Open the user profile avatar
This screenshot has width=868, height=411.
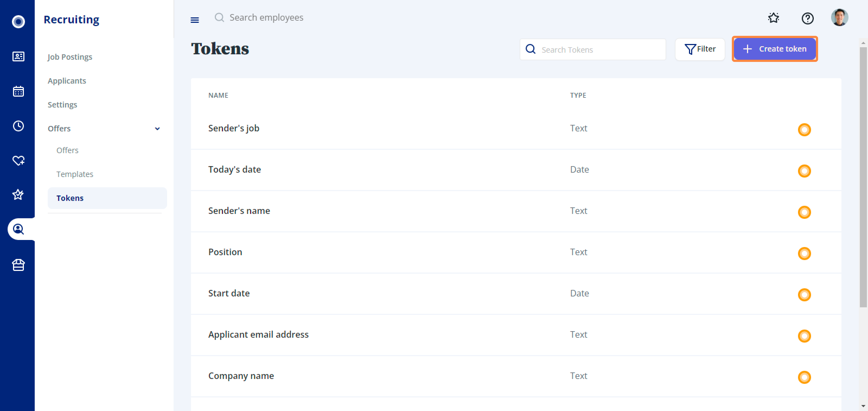coord(839,18)
